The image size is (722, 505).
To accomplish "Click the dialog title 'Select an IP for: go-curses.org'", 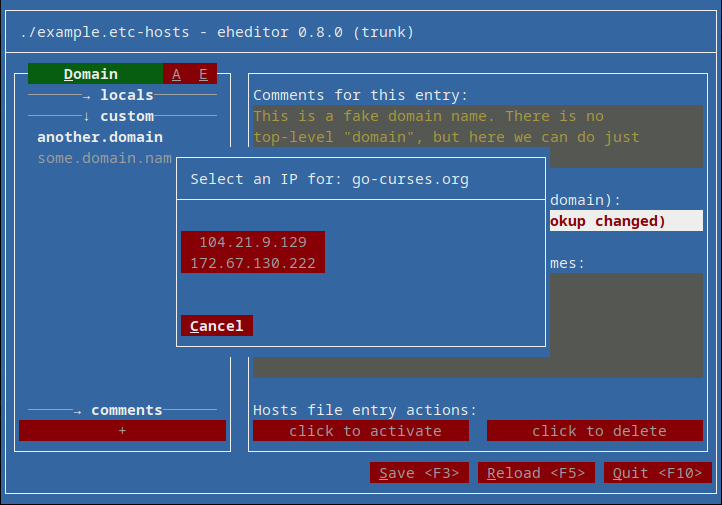I will pyautogui.click(x=330, y=179).
